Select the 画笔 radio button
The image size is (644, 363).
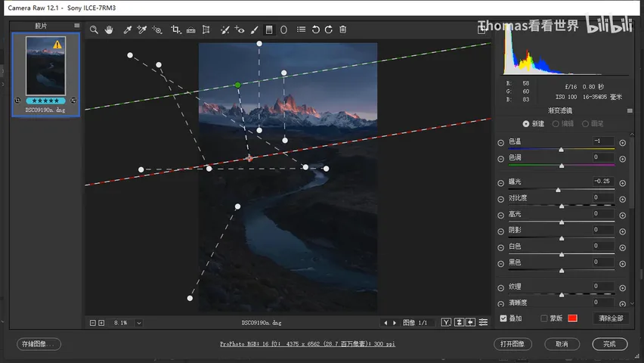(x=585, y=124)
